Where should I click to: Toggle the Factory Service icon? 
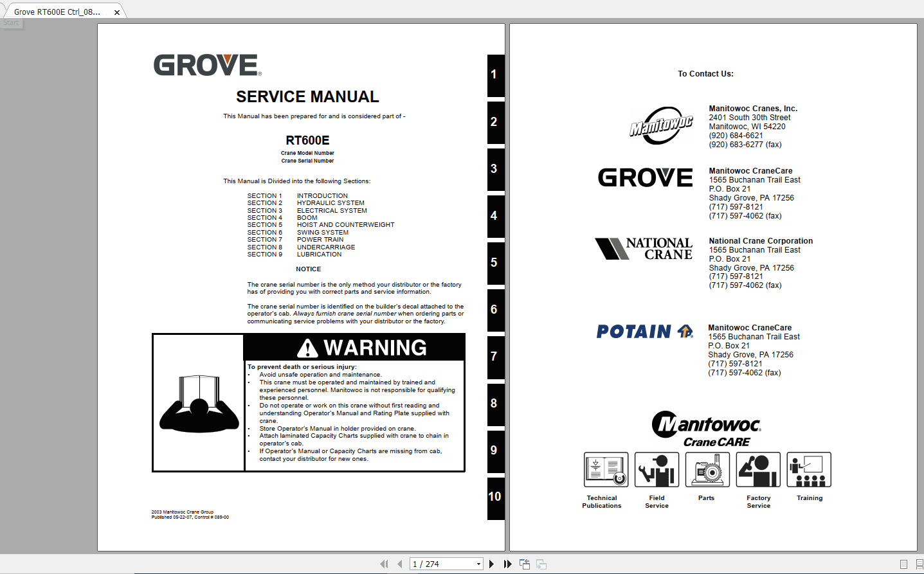click(757, 469)
